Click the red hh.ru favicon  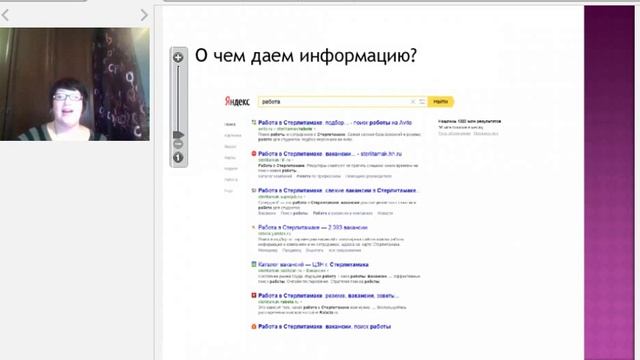[x=253, y=153]
